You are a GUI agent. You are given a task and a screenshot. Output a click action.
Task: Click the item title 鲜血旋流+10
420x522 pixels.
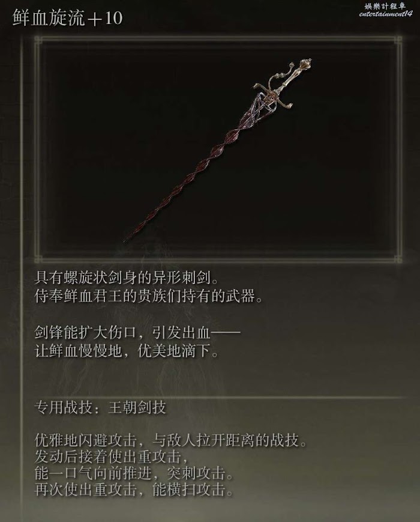(x=68, y=17)
